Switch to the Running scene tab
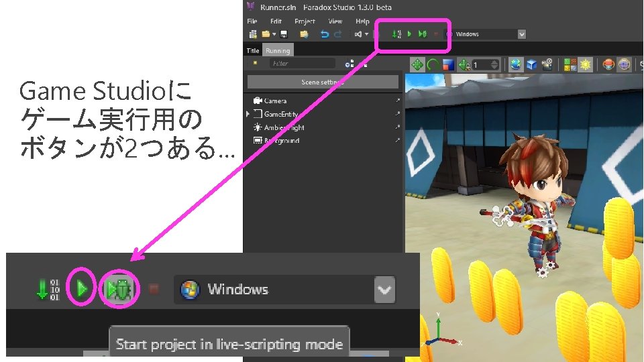Image resolution: width=644 pixels, height=362 pixels. tap(278, 50)
